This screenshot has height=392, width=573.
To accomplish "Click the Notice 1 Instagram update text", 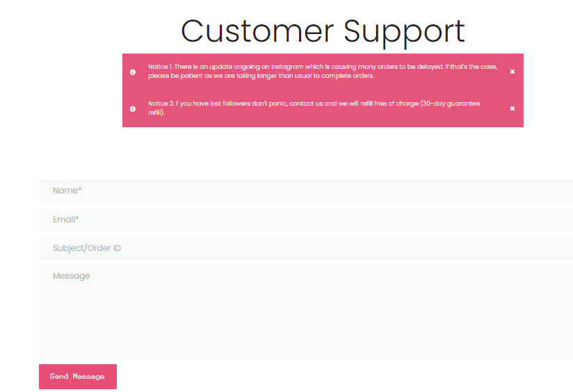I will 323,71.
